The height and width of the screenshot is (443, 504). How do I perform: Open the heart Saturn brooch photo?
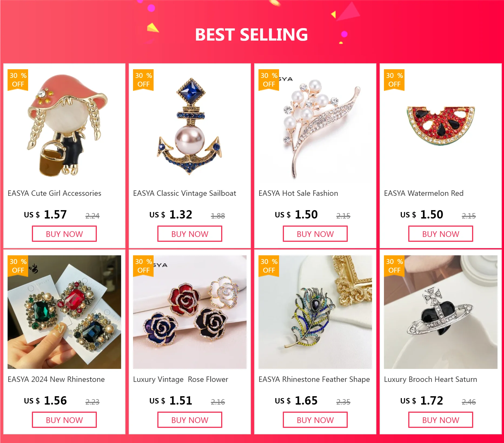441,312
